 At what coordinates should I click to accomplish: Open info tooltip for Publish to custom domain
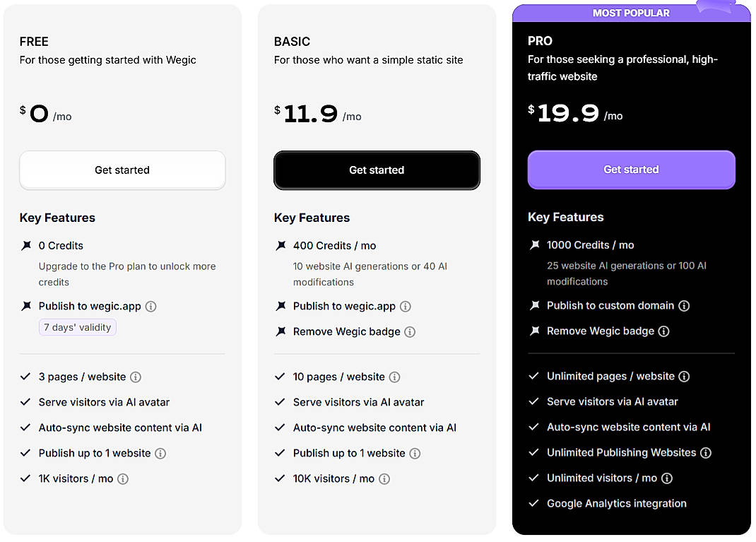coord(683,305)
